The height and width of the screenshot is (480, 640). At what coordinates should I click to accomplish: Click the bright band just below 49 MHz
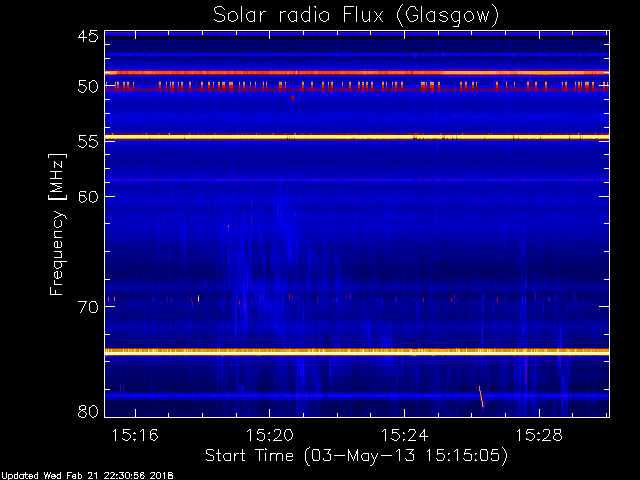(356, 73)
